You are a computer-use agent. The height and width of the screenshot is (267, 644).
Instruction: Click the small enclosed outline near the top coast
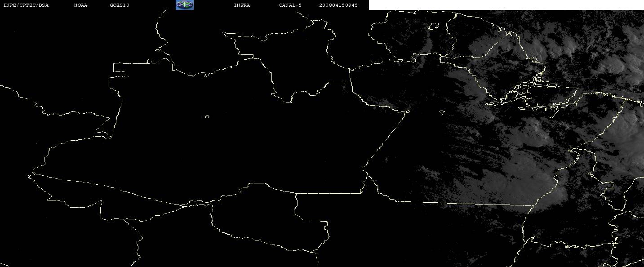[x=433, y=27]
